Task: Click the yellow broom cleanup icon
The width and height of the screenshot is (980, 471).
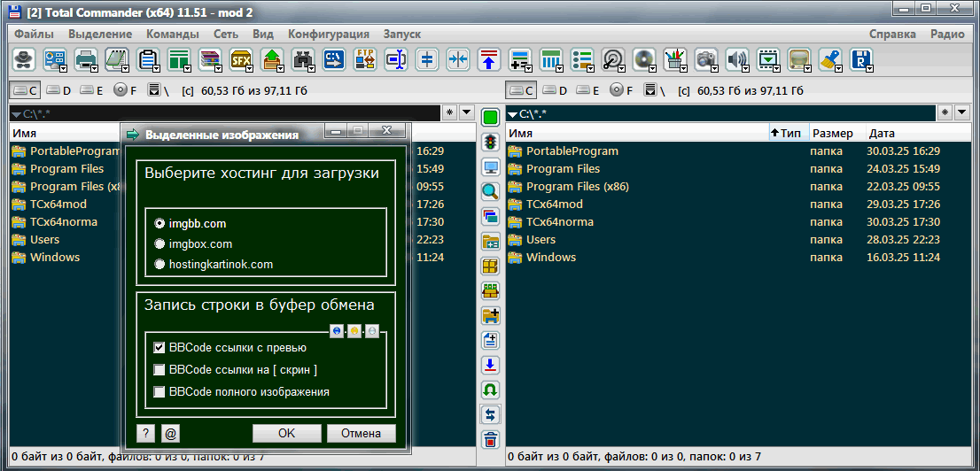Action: [x=830, y=59]
